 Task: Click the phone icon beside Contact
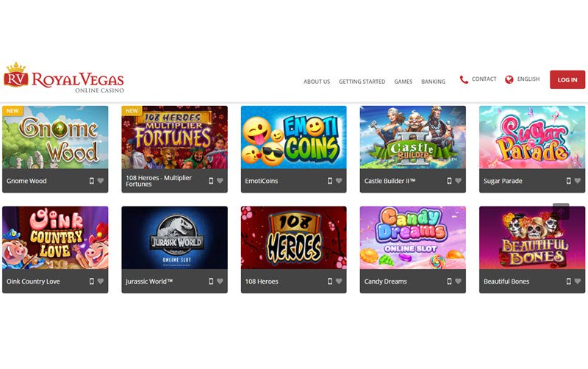464,79
